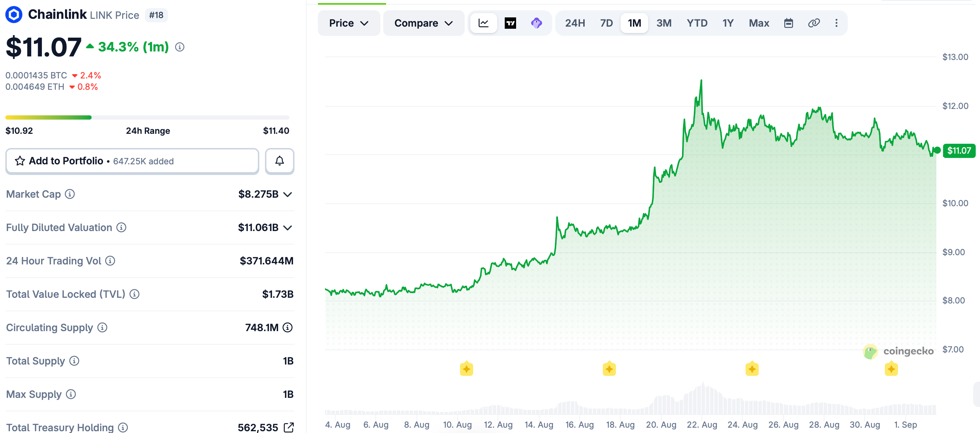The width and height of the screenshot is (980, 433).
Task: Click the Chainlink logo icon
Action: point(14,15)
